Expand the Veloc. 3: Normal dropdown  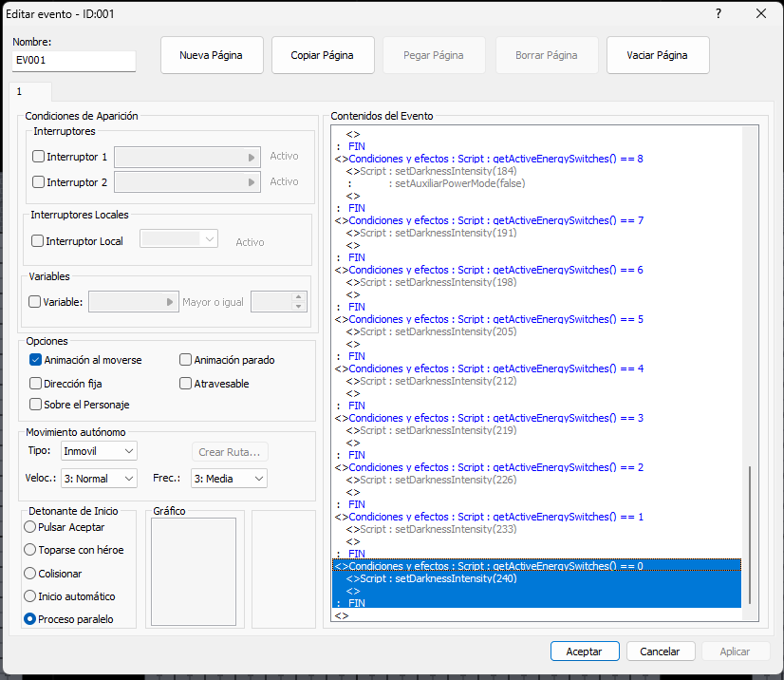click(x=100, y=479)
